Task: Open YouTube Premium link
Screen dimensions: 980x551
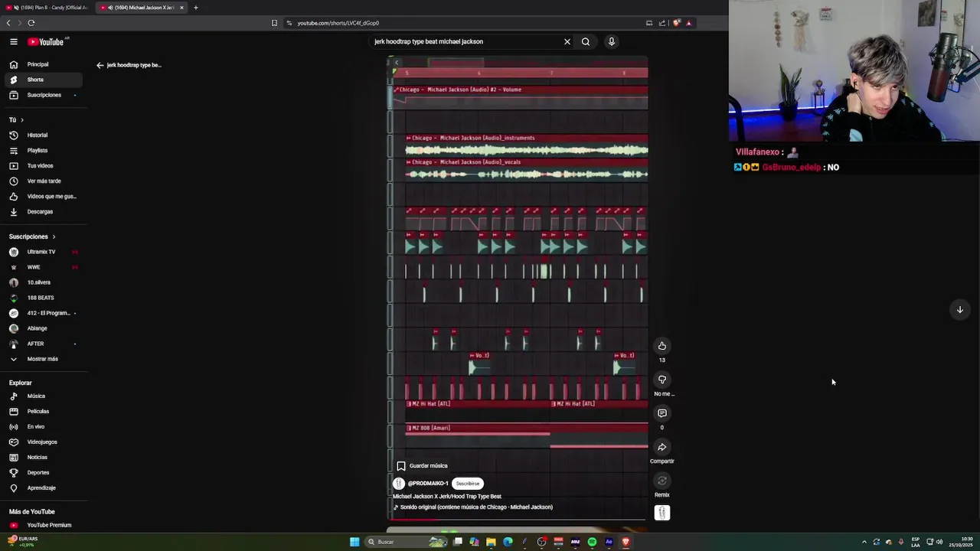Action: tap(42, 526)
